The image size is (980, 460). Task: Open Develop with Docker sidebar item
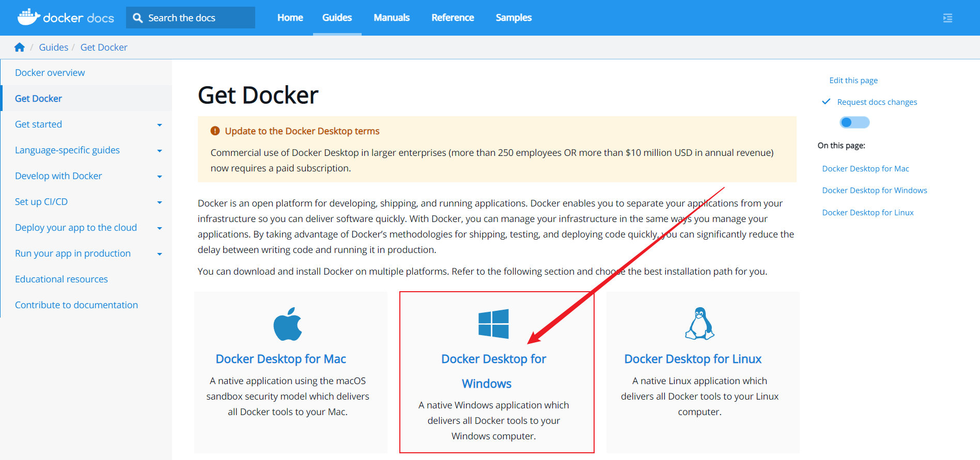click(58, 176)
